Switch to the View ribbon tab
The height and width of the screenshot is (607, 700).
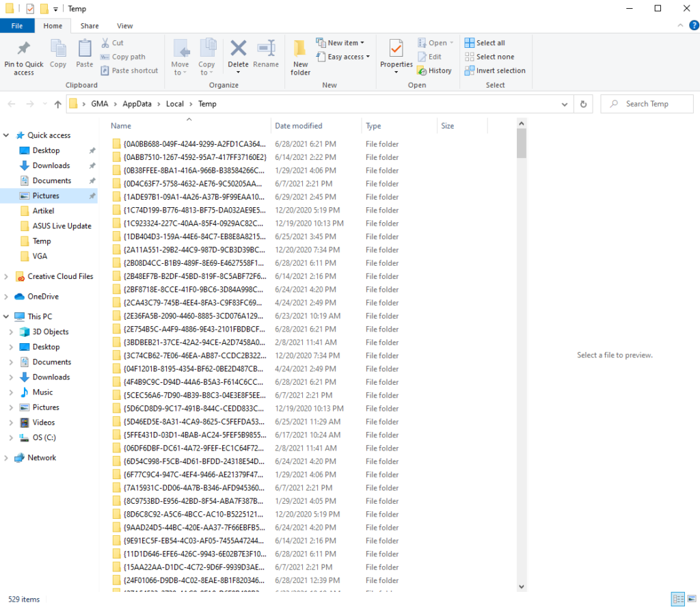[x=124, y=26]
